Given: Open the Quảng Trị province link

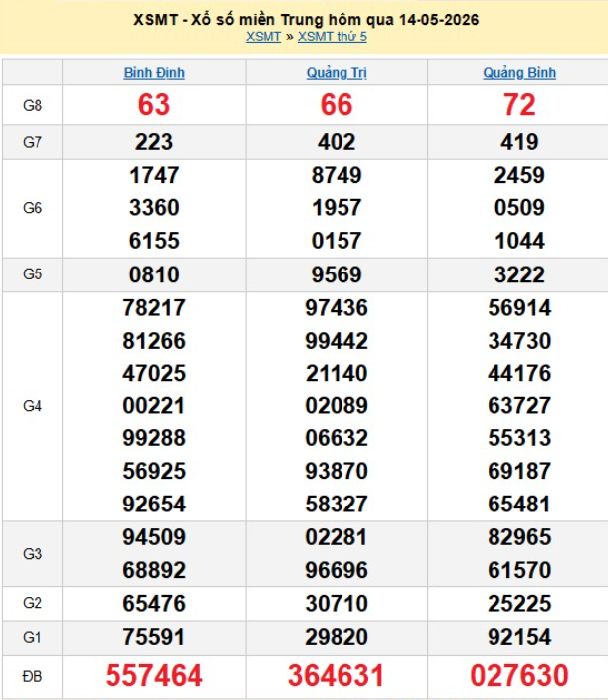Looking at the screenshot, I should [337, 73].
